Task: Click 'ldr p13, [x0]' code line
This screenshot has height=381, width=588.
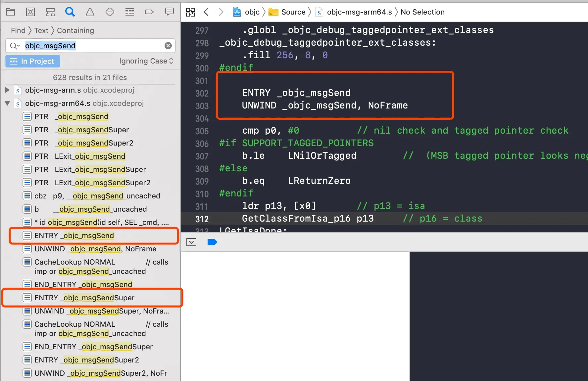Action: (279, 206)
